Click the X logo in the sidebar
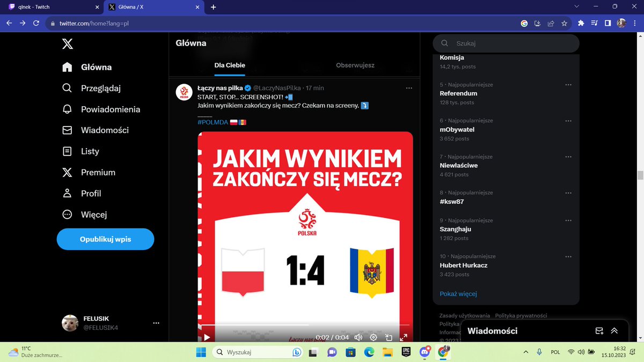Viewport: 644px width, 362px height. point(67,44)
